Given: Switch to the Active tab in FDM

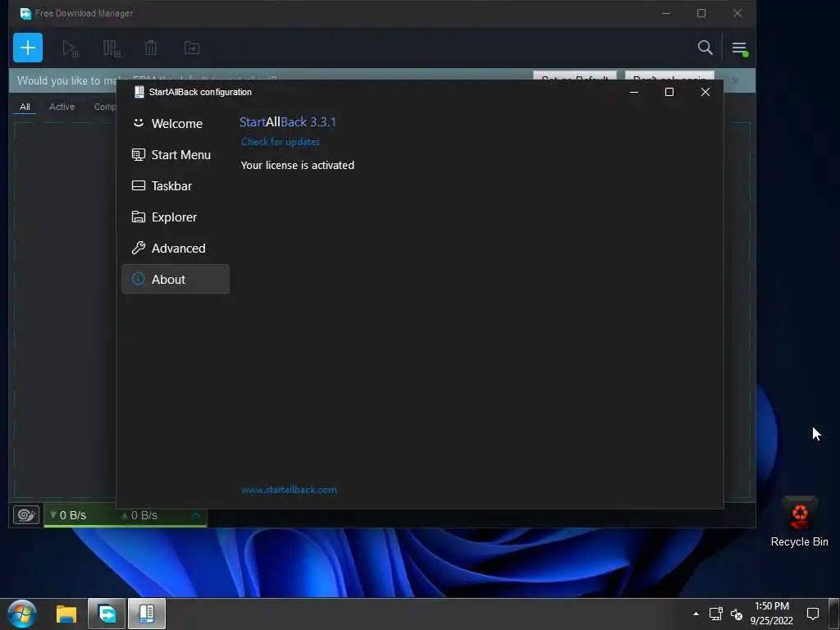Looking at the screenshot, I should click(62, 107).
